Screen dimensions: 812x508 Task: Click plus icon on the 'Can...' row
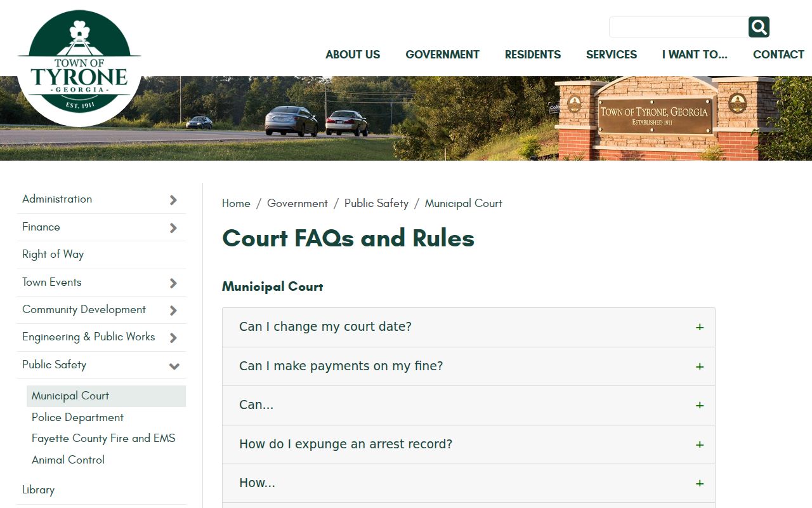(x=700, y=405)
